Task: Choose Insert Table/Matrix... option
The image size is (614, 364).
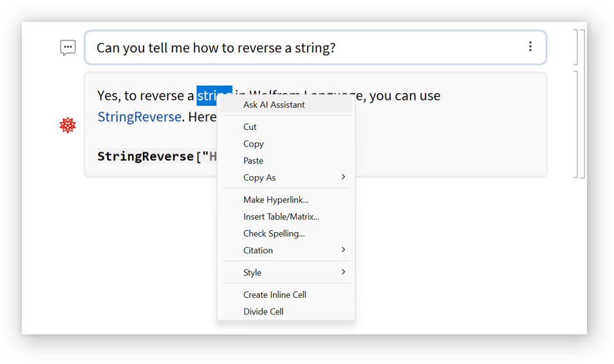Action: (x=281, y=217)
